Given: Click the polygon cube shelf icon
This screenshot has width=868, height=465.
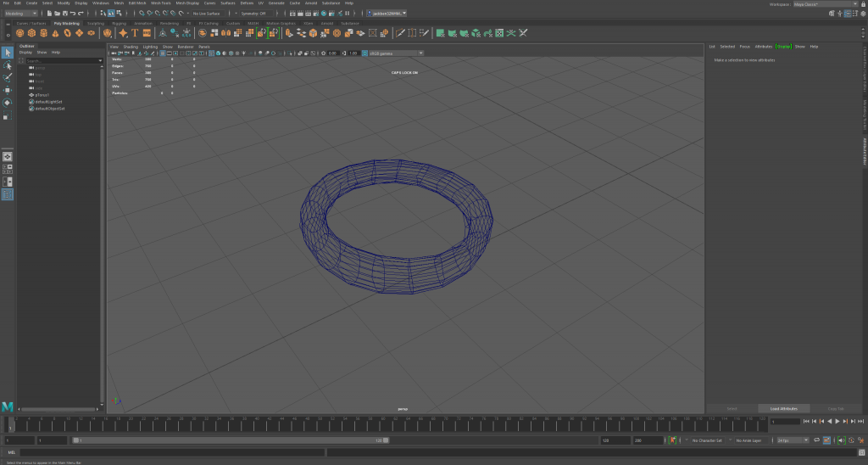Looking at the screenshot, I should pyautogui.click(x=31, y=33).
